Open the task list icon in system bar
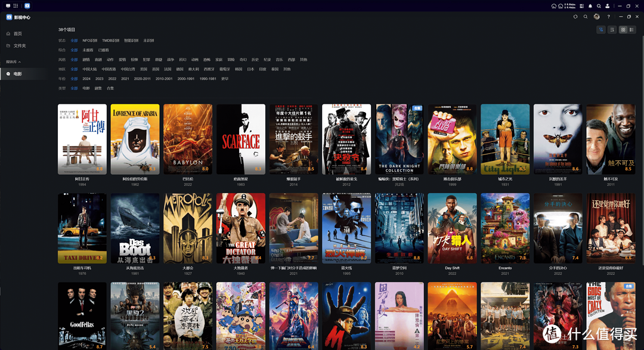Viewport: 644px width, 350px height. 582,6
